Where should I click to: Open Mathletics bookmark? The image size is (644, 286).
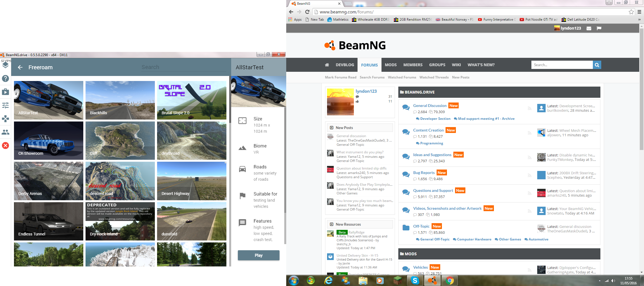(x=338, y=20)
